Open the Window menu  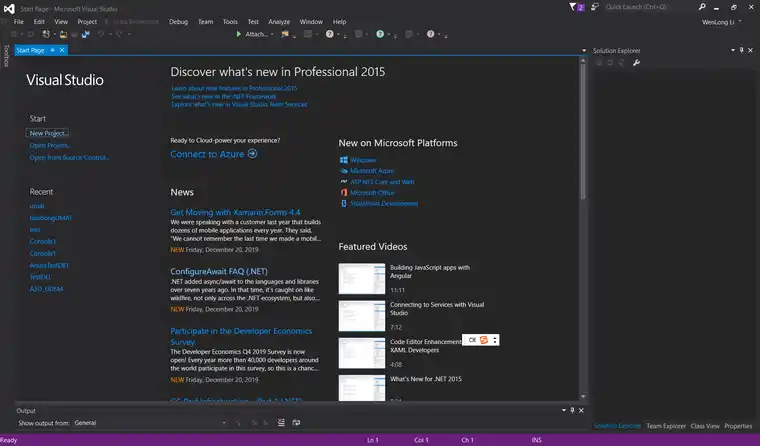(x=311, y=22)
